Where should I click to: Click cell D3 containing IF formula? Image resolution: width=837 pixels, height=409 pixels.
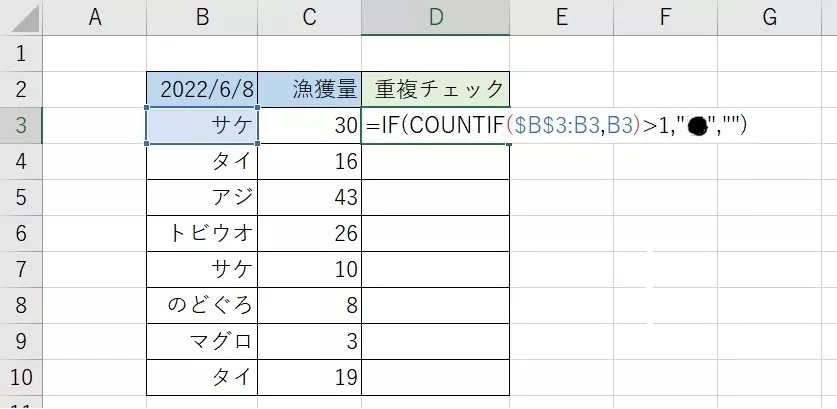pyautogui.click(x=435, y=126)
